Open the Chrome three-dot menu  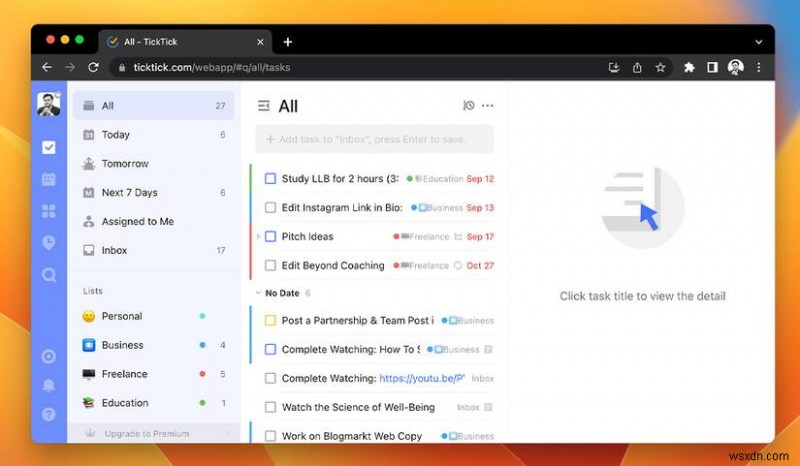pos(759,67)
